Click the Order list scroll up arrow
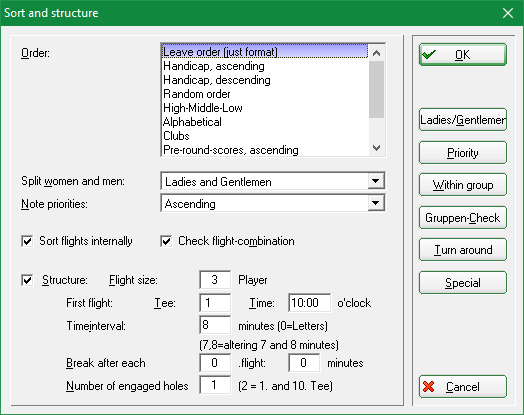The width and height of the screenshot is (524, 415). 377,53
